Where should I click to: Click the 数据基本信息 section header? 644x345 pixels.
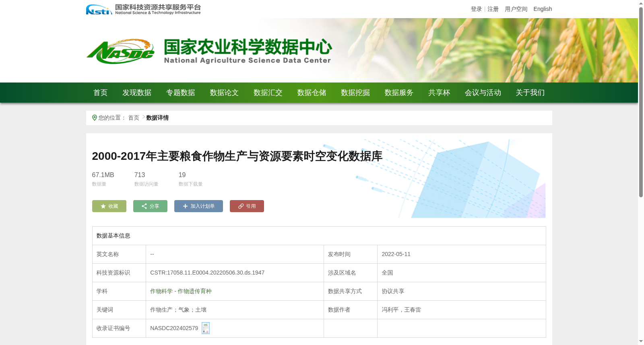114,236
